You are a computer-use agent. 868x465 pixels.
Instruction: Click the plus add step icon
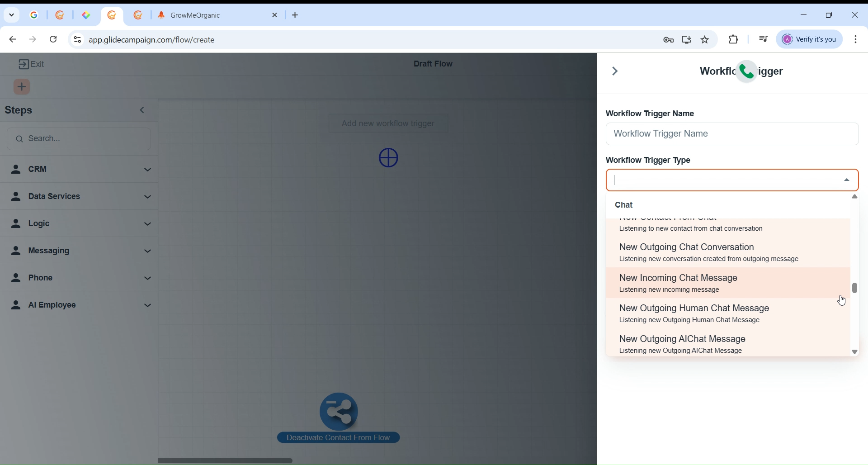tap(22, 87)
